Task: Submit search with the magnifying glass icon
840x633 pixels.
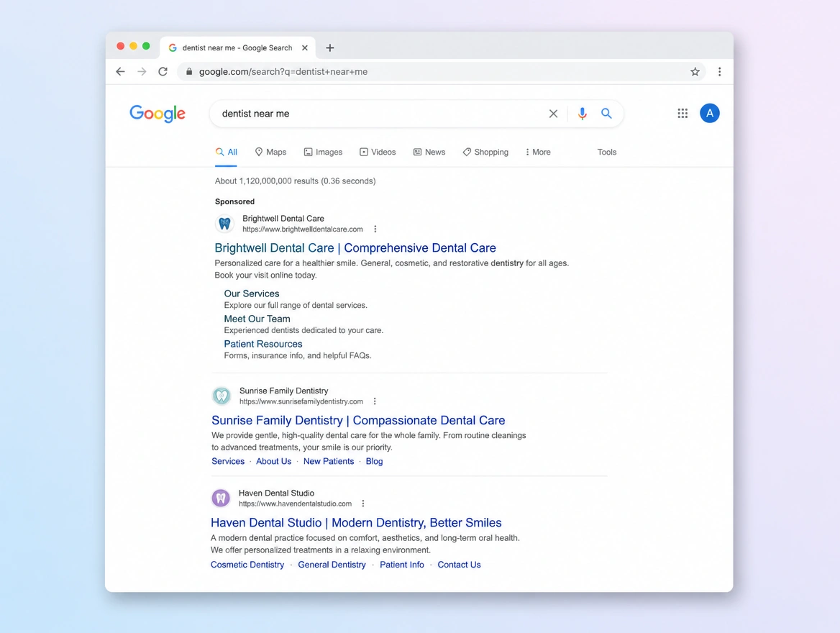Action: (606, 114)
